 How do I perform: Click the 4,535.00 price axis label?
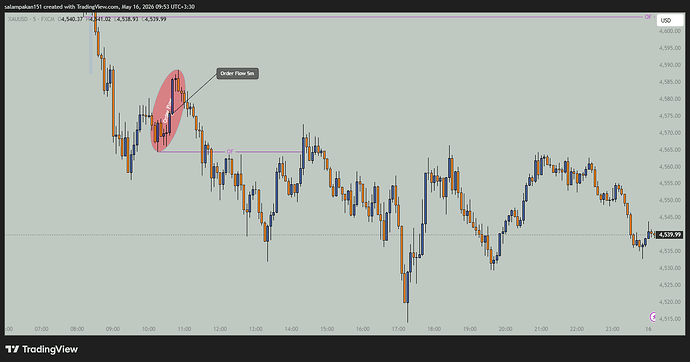click(x=670, y=251)
